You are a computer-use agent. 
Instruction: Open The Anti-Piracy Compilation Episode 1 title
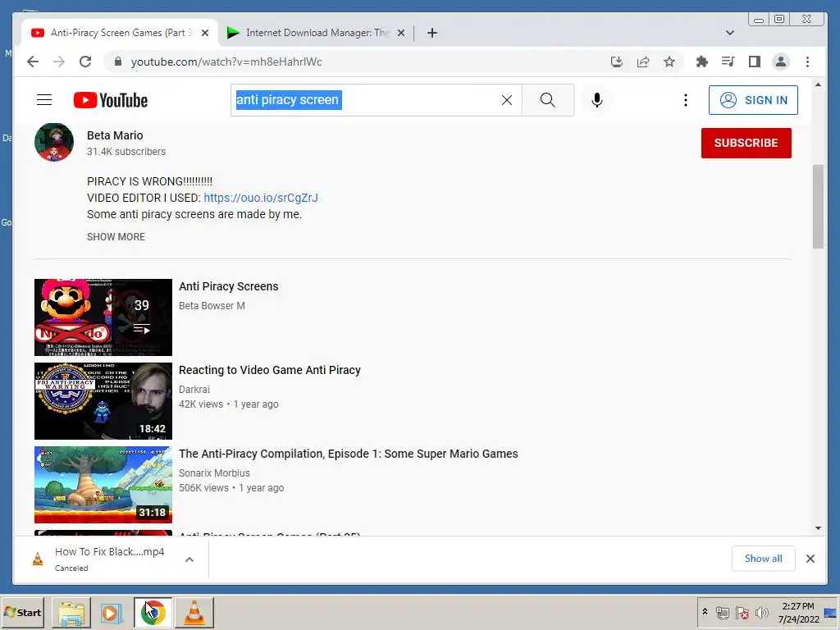click(x=348, y=454)
